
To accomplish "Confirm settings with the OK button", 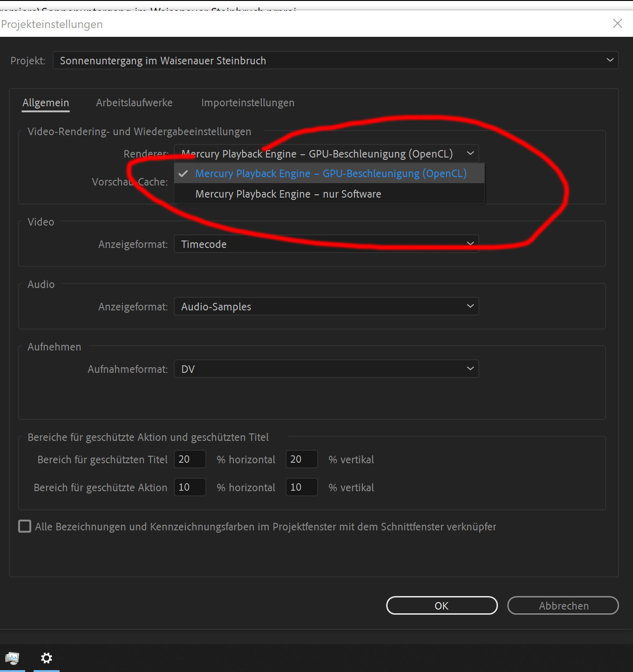I will pos(442,606).
